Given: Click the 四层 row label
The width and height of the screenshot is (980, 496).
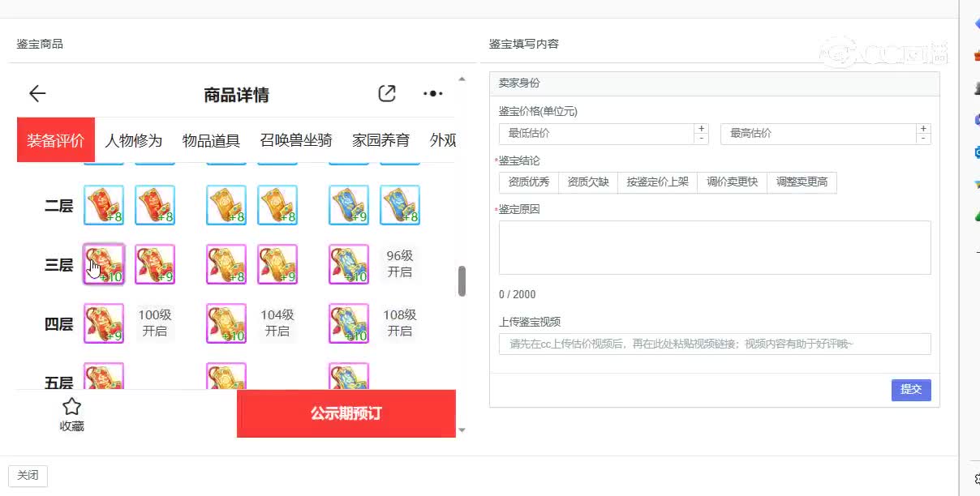Looking at the screenshot, I should (59, 324).
